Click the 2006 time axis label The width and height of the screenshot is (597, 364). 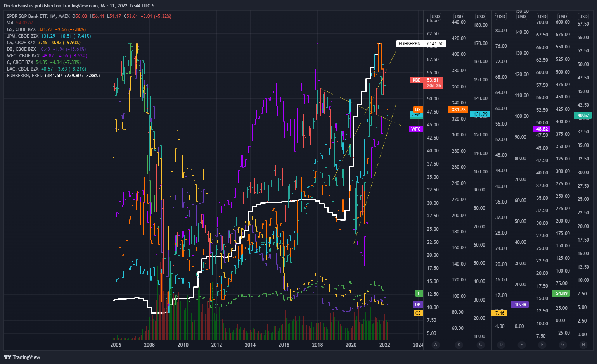pyautogui.click(x=116, y=345)
